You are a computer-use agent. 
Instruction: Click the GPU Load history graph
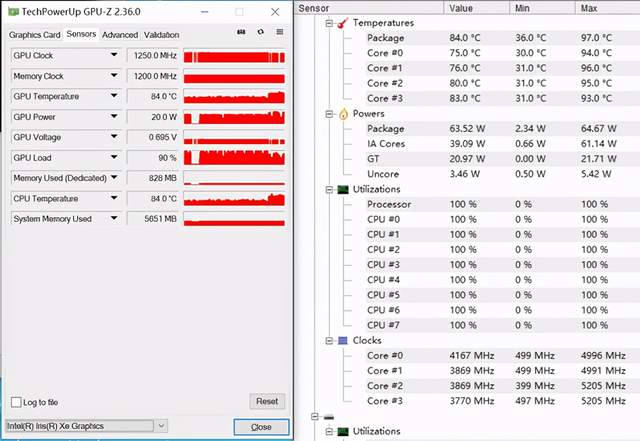(234, 158)
